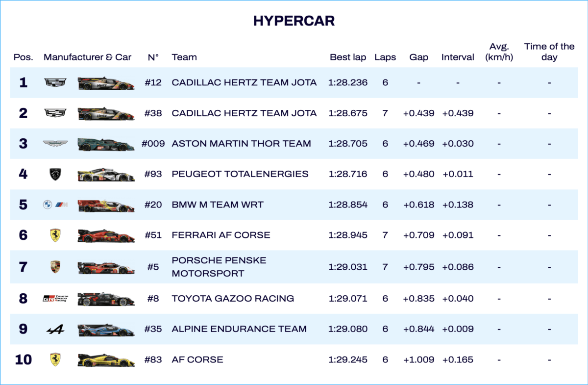Click best lap time 1:28.854

click(348, 205)
